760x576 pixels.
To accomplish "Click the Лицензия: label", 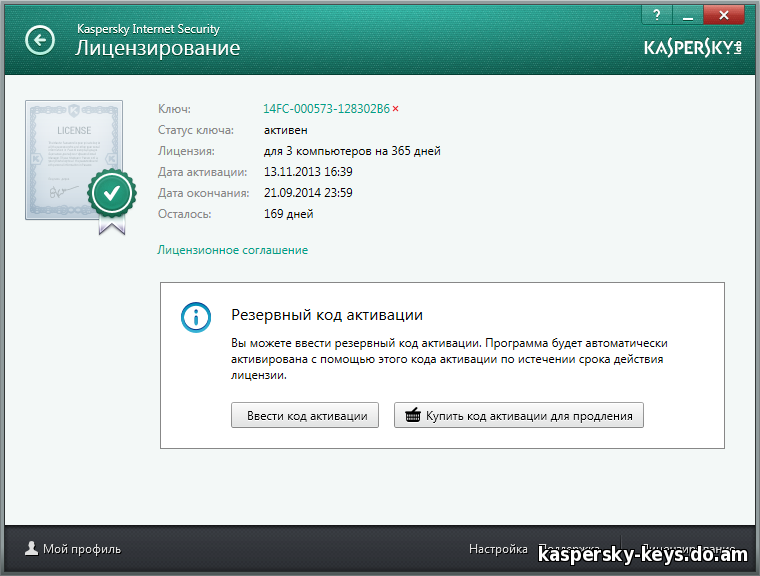I will 186,151.
